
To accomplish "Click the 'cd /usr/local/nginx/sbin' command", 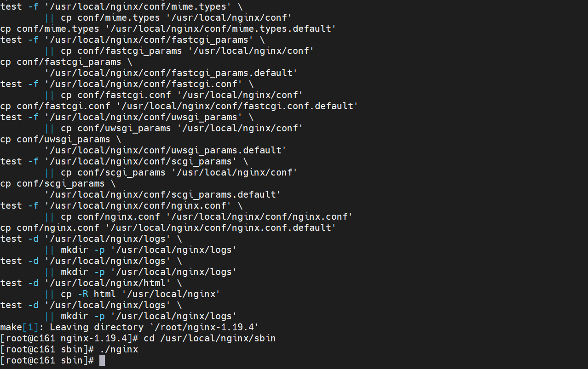I will [x=209, y=339].
